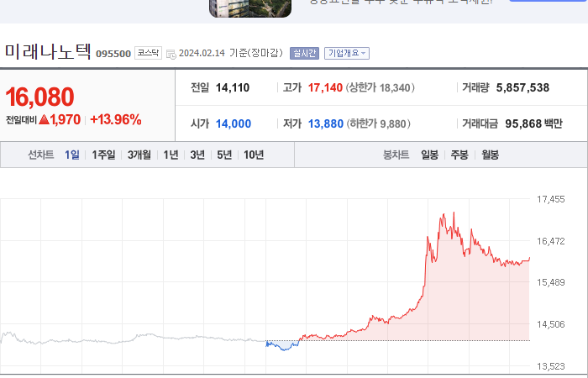View the 10년 line chart

coord(254,155)
